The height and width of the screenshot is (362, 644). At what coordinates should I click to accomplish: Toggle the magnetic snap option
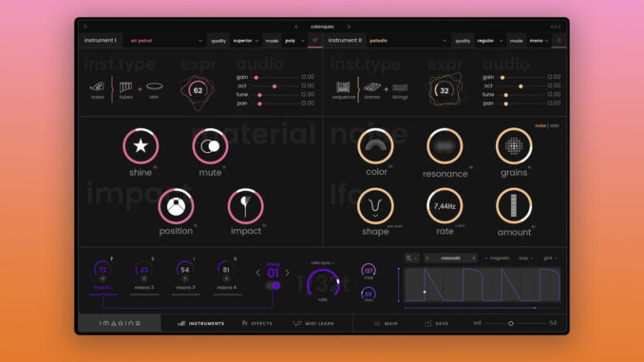(x=497, y=258)
